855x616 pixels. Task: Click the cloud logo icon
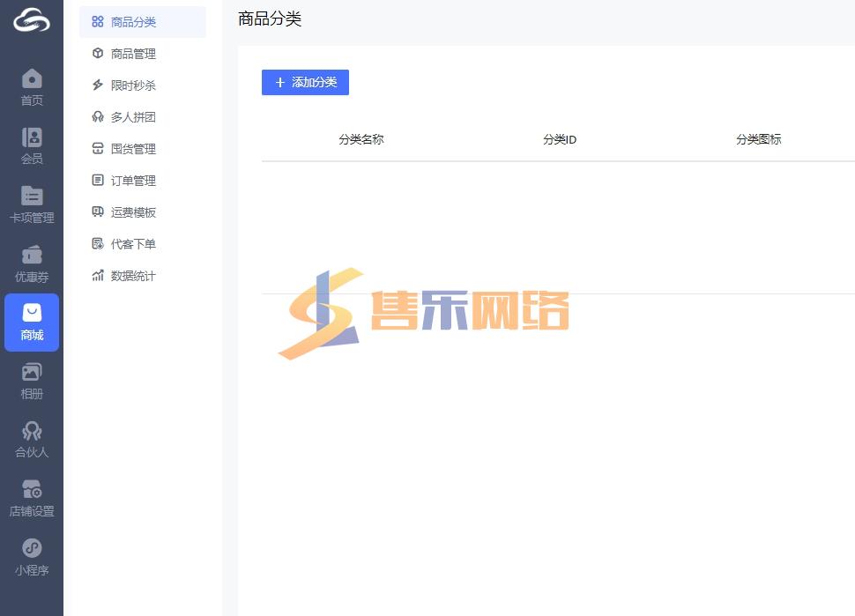[x=32, y=20]
